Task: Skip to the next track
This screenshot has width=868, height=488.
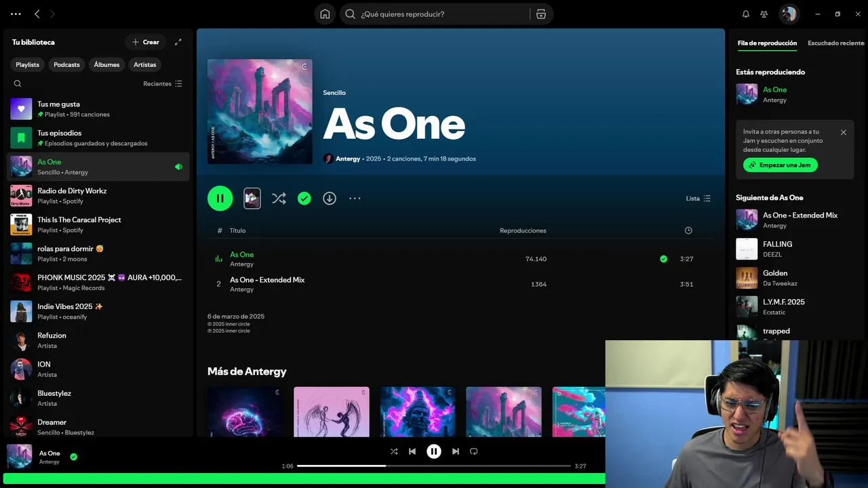Action: pyautogui.click(x=456, y=451)
